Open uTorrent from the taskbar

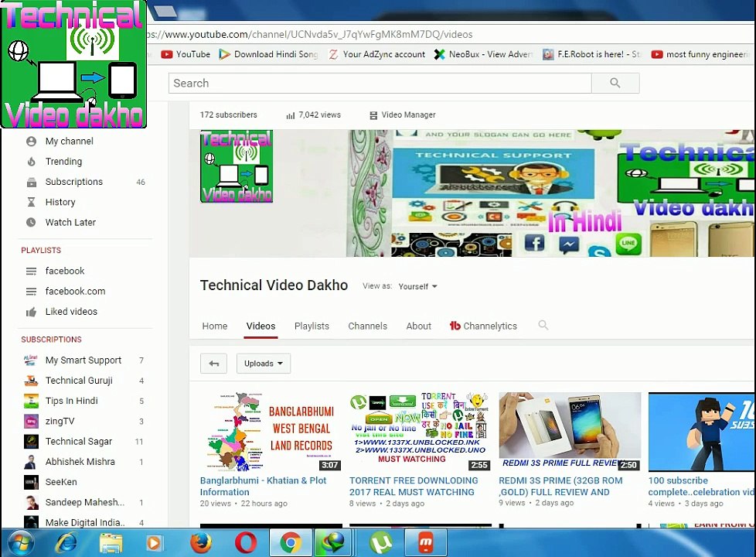point(381,544)
